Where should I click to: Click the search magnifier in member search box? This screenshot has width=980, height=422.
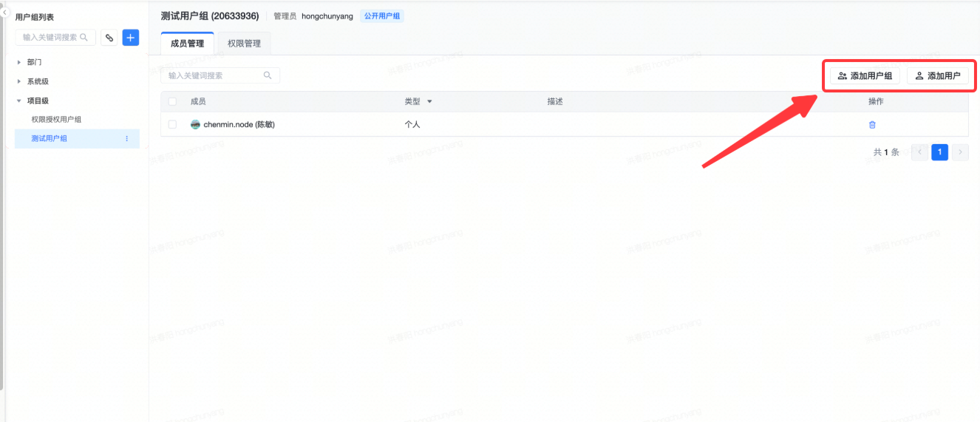268,75
